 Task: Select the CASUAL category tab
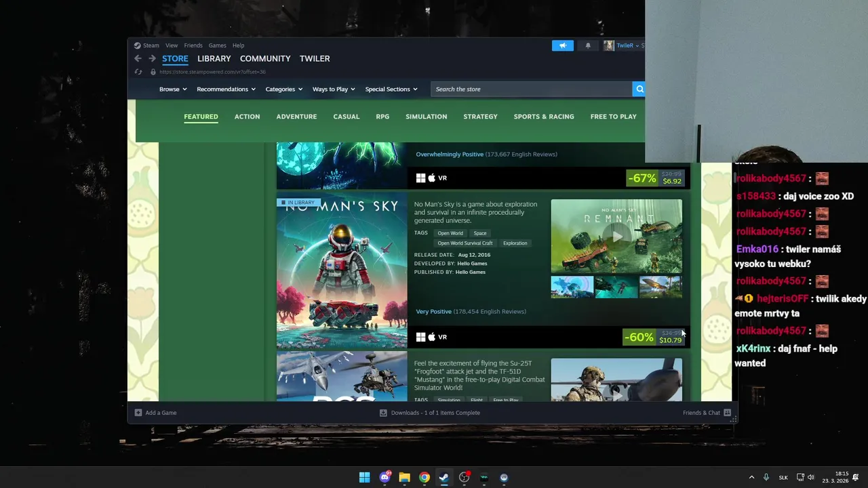coord(346,117)
